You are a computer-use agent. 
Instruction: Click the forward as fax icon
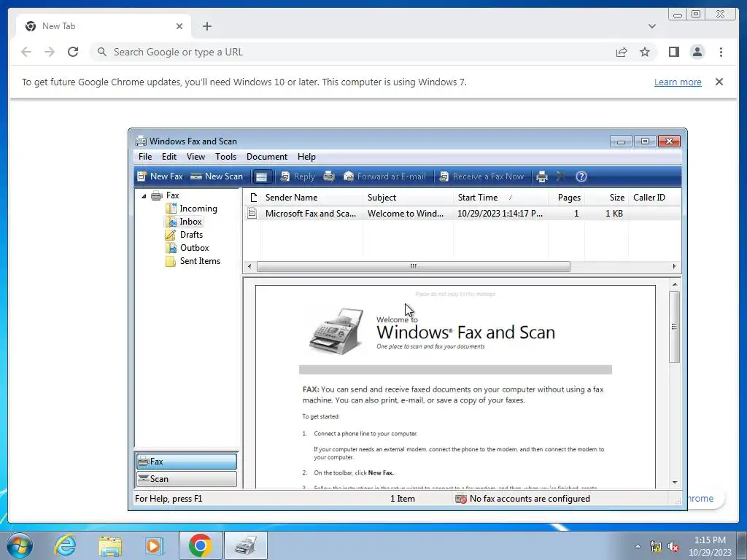[329, 176]
